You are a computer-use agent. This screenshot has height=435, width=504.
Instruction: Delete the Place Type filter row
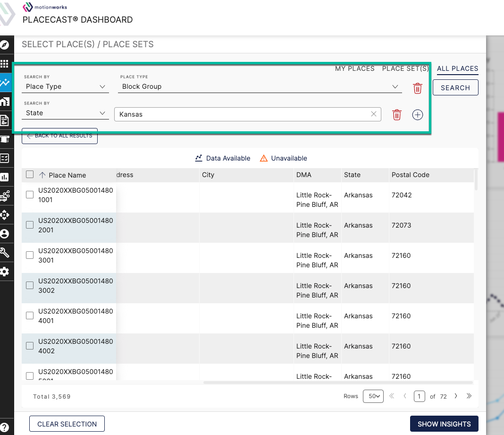click(x=418, y=88)
